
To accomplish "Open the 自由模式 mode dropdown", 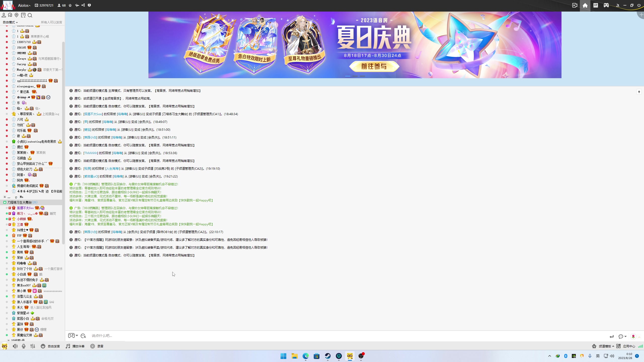I will (x=10, y=22).
